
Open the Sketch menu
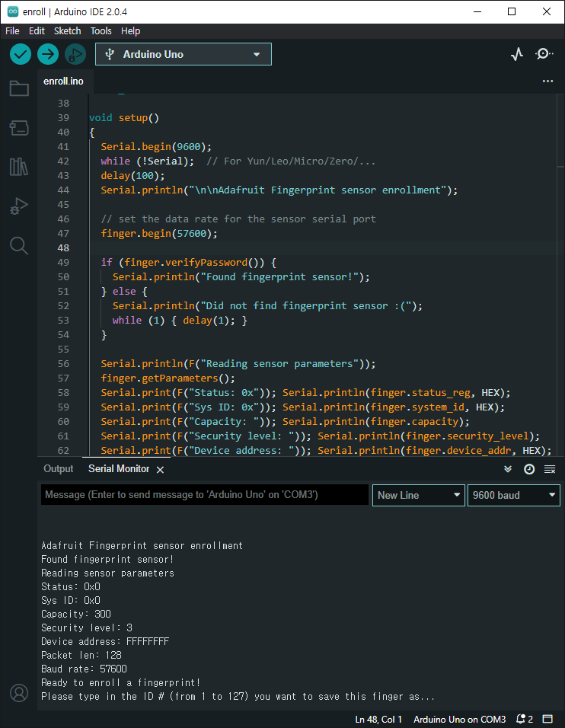pyautogui.click(x=67, y=31)
